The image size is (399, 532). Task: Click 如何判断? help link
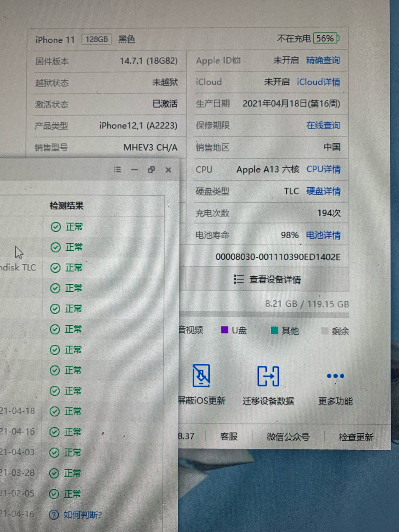[x=83, y=515]
